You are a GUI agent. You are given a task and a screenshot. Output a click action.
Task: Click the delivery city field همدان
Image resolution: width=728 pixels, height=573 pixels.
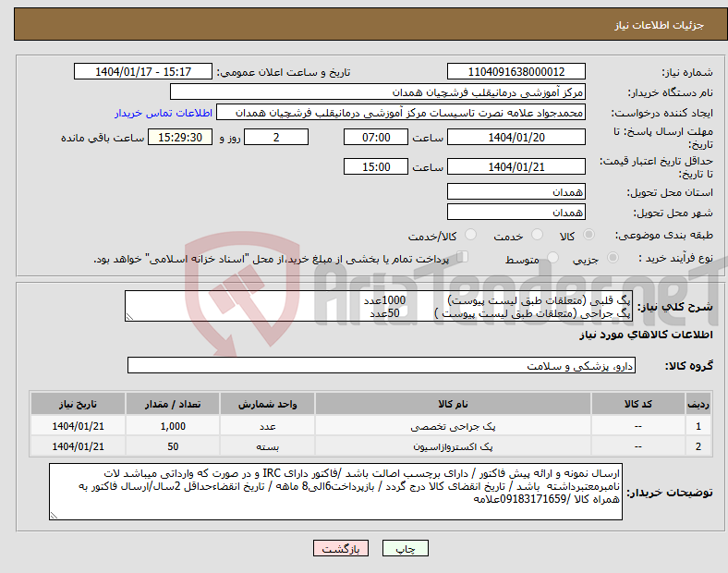coord(516,212)
